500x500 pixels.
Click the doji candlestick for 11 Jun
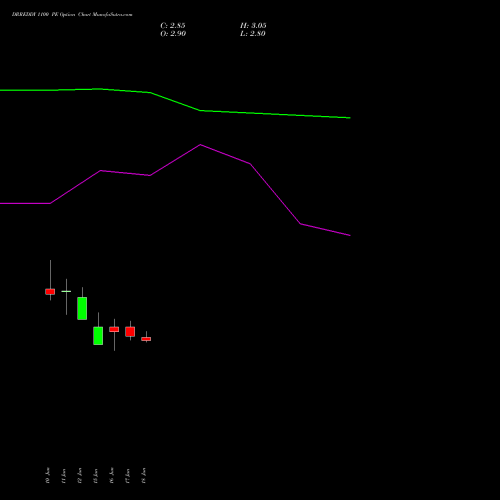66,292
